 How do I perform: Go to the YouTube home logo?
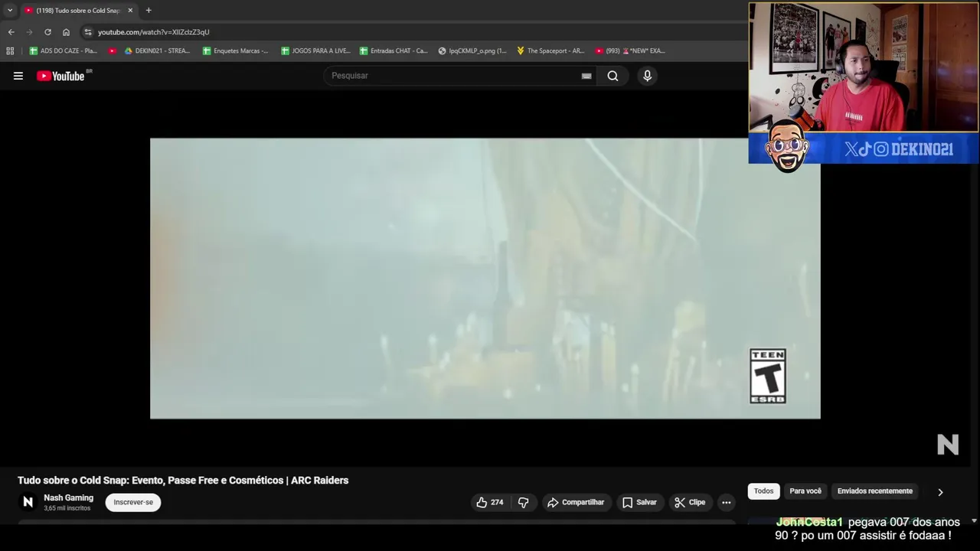click(x=61, y=76)
